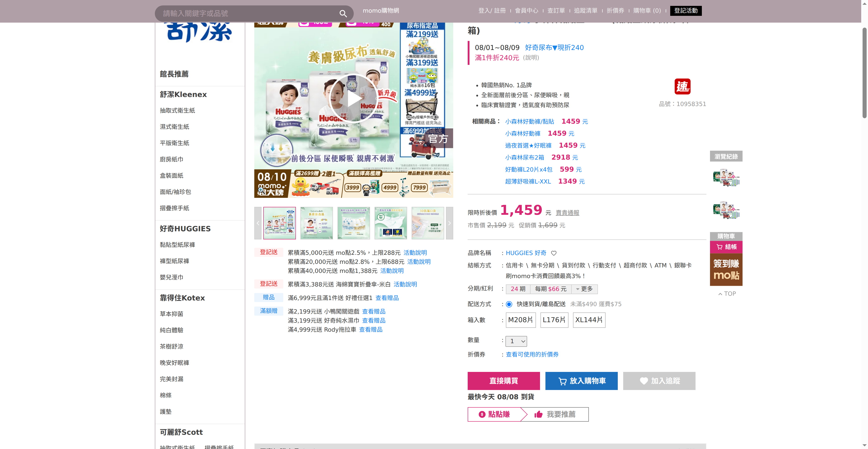Open second browsing history thumbnail

[x=726, y=210]
